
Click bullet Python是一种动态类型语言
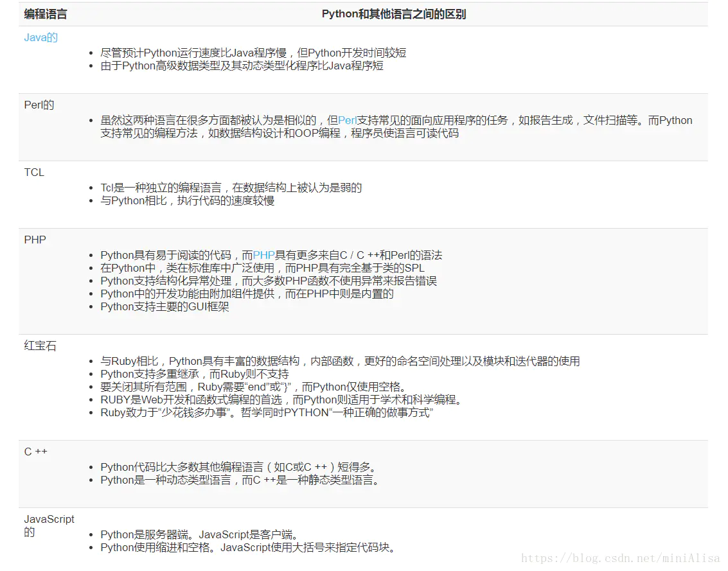coord(240,480)
